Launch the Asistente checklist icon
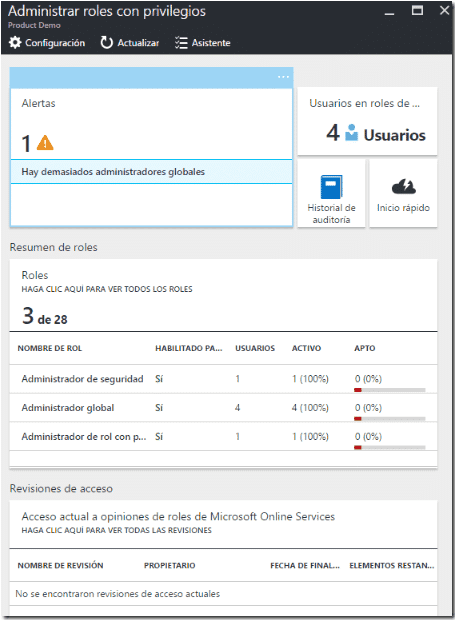The height and width of the screenshot is (623, 455). (x=181, y=43)
